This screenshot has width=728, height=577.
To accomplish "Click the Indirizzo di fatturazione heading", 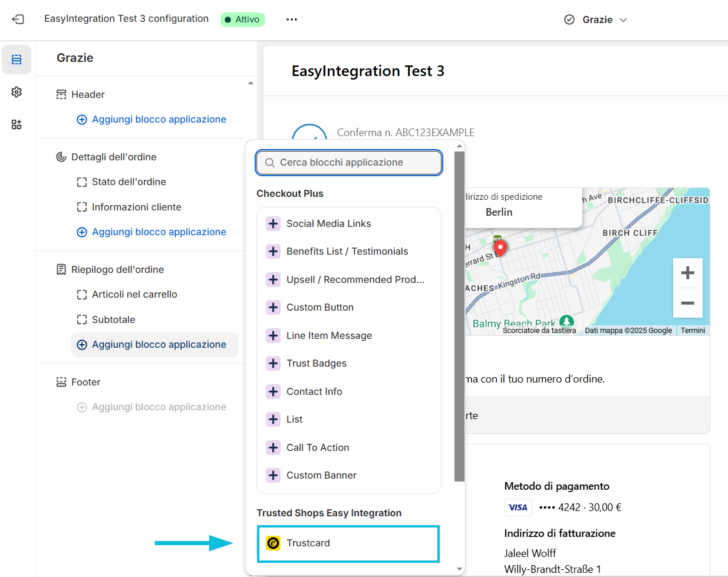I will (560, 533).
